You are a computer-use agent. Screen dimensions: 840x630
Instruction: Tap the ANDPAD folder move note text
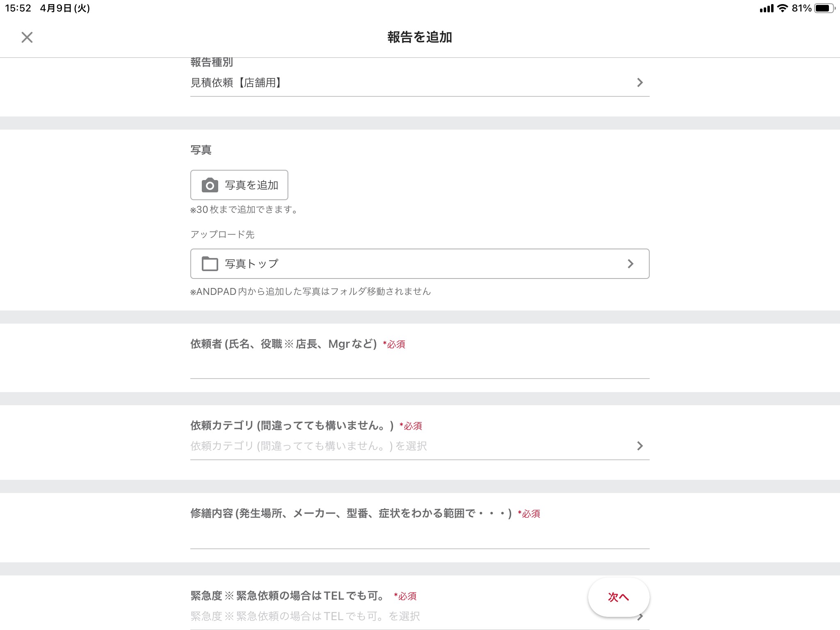(x=310, y=292)
